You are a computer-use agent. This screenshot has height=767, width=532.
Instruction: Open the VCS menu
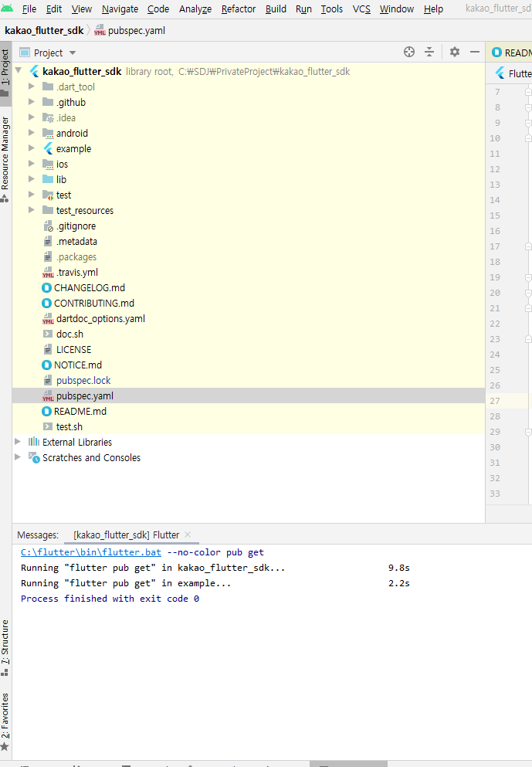click(x=361, y=8)
